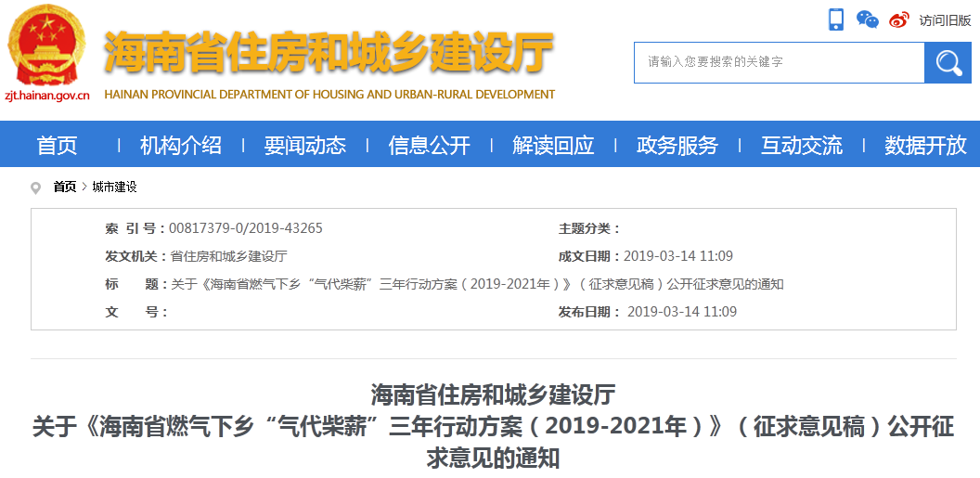Select the 解读回应 navigation item

coord(553,145)
